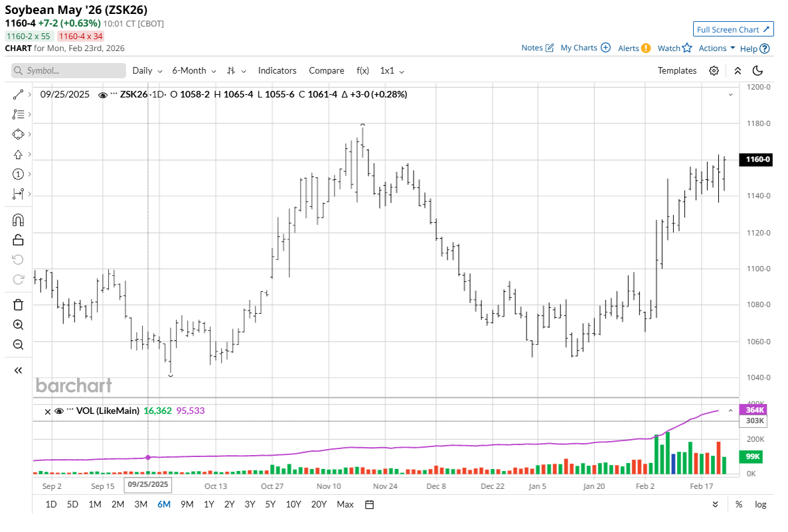Open the Templates menu
This screenshot has width=788, height=532.
click(x=677, y=71)
